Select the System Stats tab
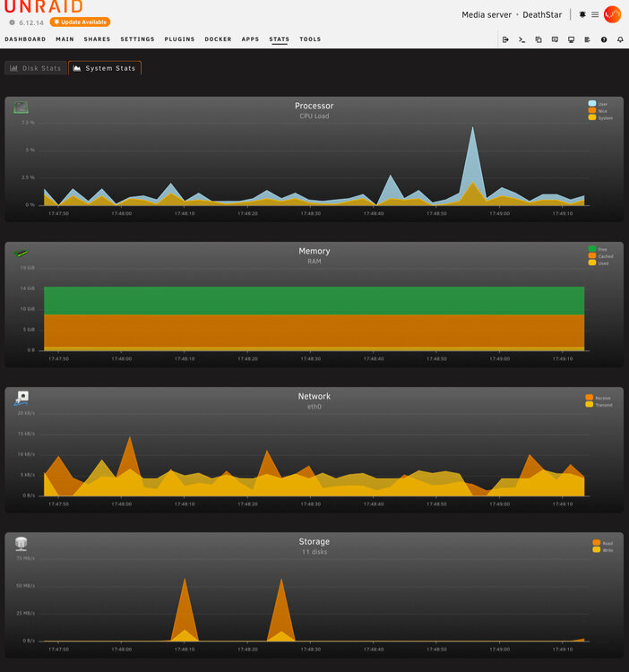The width and height of the screenshot is (629, 672). (x=105, y=68)
